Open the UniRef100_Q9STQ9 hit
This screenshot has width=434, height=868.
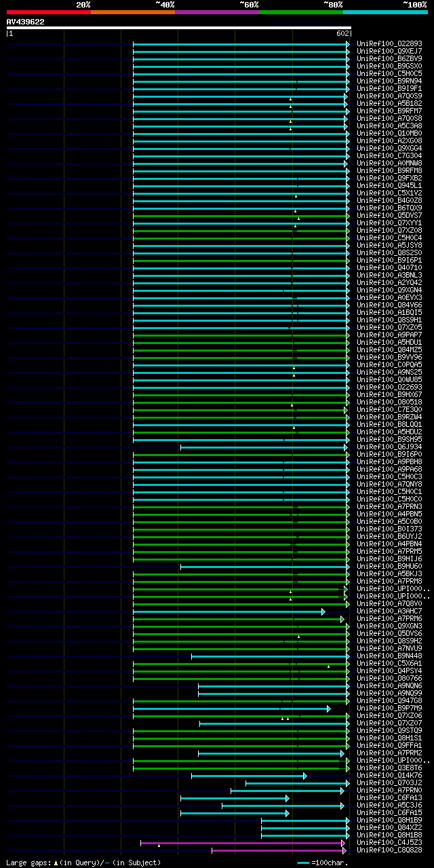coord(389,730)
